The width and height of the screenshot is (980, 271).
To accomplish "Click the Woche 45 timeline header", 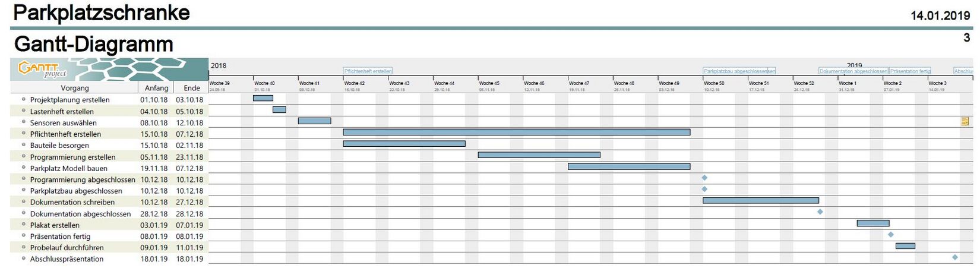I will 489,83.
